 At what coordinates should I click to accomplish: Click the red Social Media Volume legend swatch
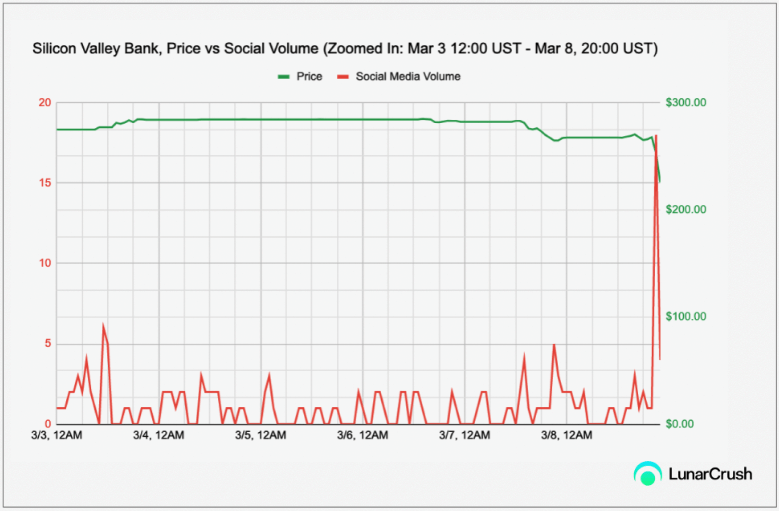(x=343, y=77)
